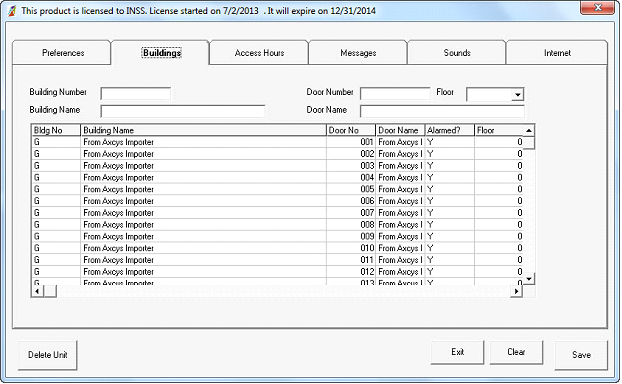Click the Delete Unit button

point(48,355)
